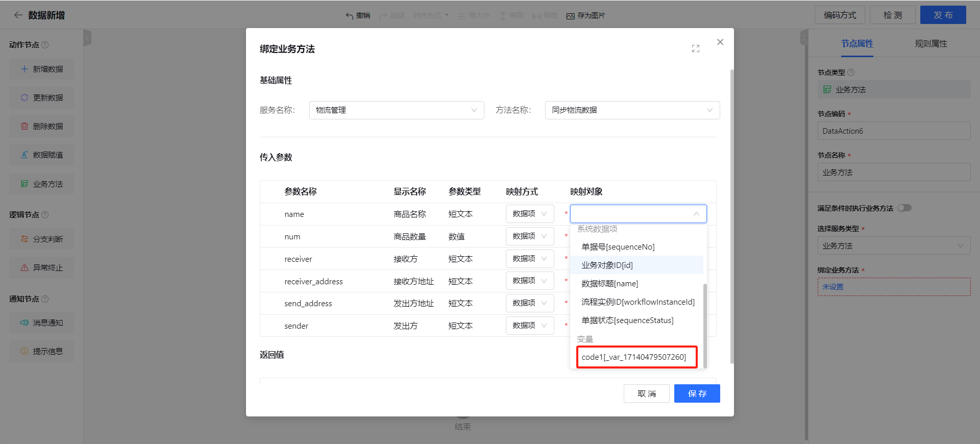Click the 检测 button
The height and width of the screenshot is (444, 980).
click(x=893, y=15)
